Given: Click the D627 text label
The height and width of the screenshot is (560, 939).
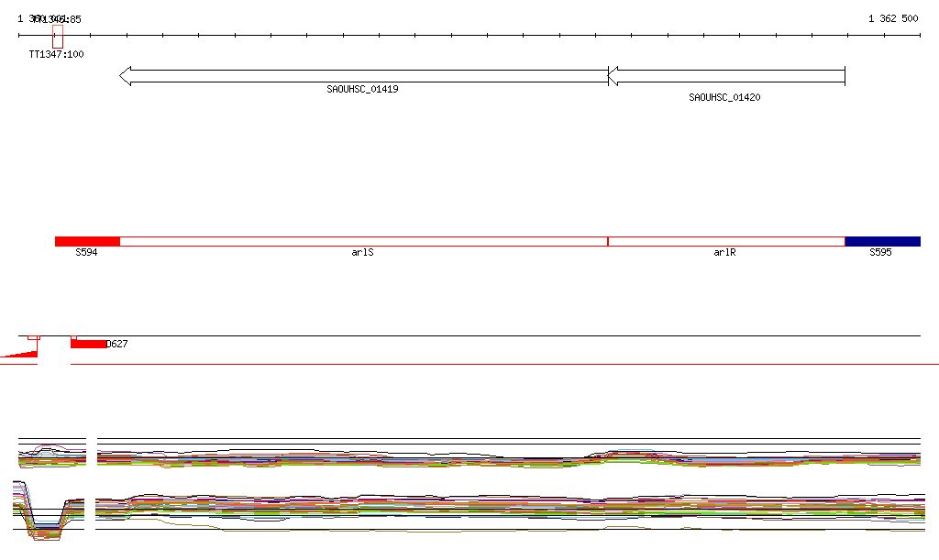Looking at the screenshot, I should (x=116, y=344).
